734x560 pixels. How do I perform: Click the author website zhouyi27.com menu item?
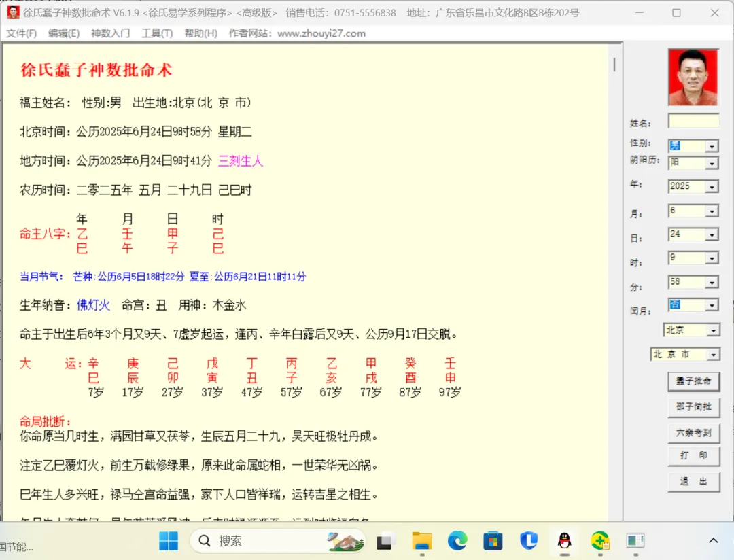point(297,33)
